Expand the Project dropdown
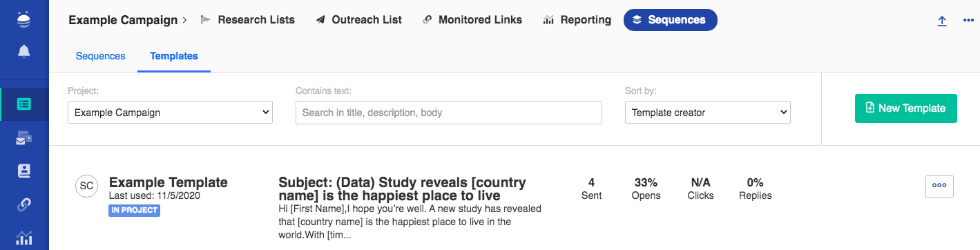Image resolution: width=980 pixels, height=250 pixels. (170, 113)
